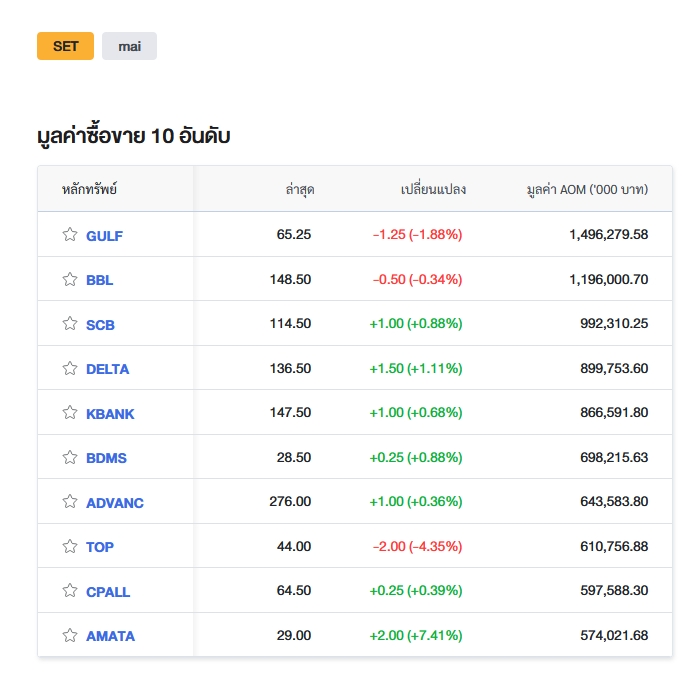Click BBL change -0.50 (-0.34%)
Image resolution: width=683 pixels, height=693 pixels.
tap(417, 279)
